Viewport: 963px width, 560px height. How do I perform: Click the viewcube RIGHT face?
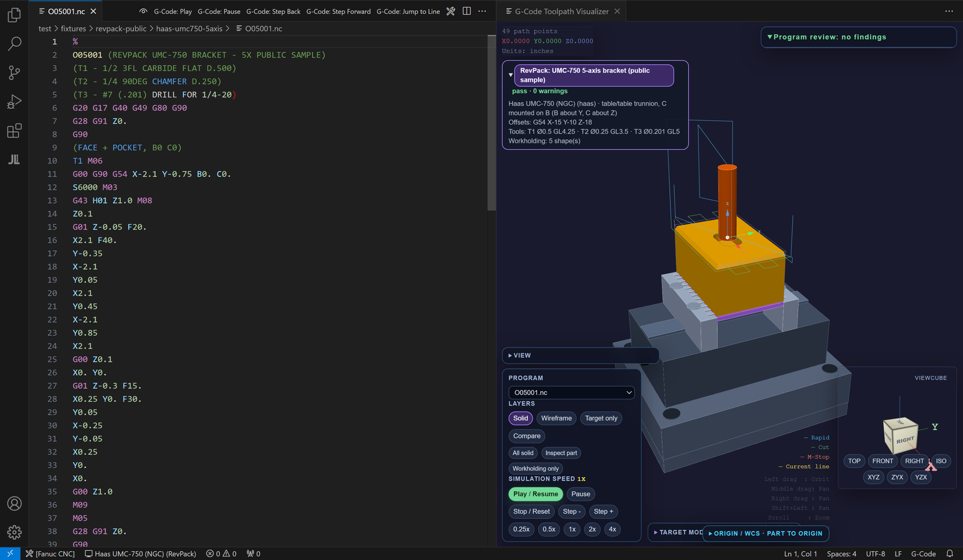coord(904,440)
